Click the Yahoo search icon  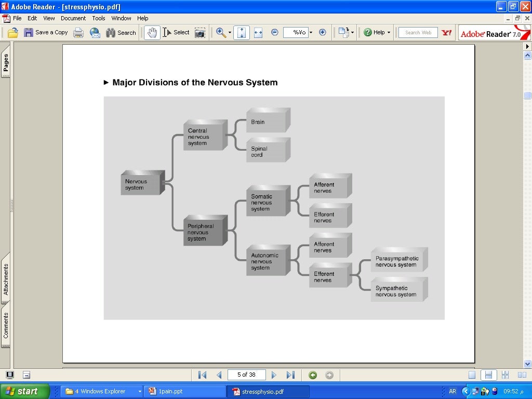point(446,33)
